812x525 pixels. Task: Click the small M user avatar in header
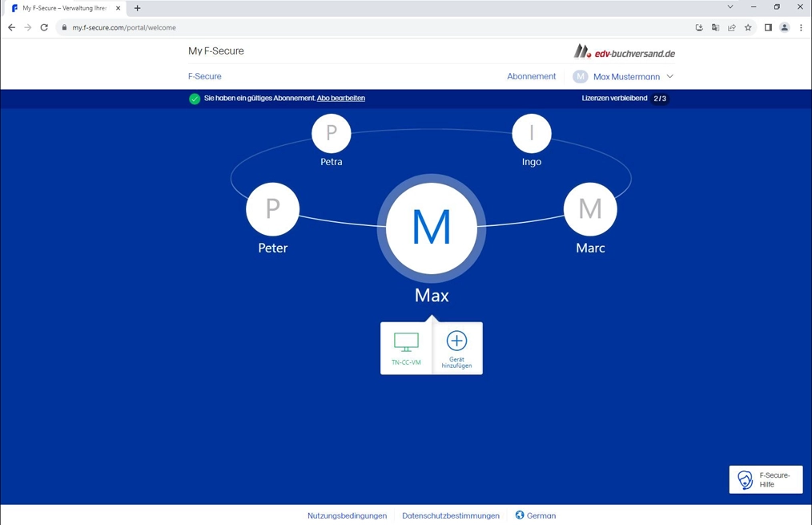(580, 77)
